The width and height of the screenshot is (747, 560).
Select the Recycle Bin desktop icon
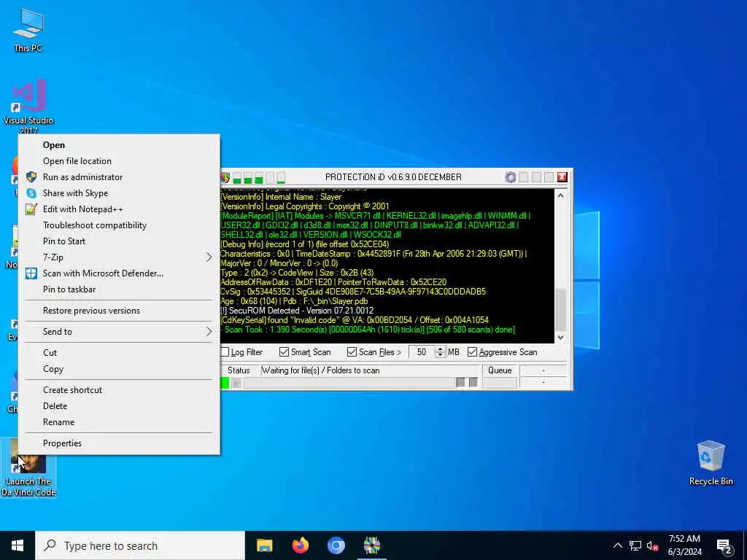click(x=711, y=463)
